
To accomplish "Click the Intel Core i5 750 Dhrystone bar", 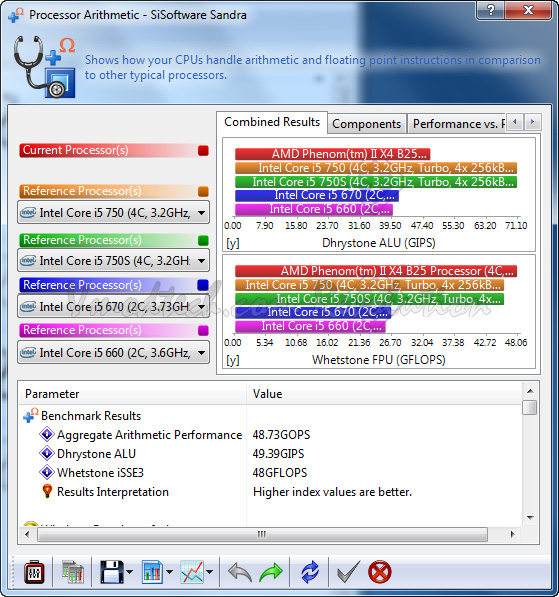I will click(x=376, y=168).
